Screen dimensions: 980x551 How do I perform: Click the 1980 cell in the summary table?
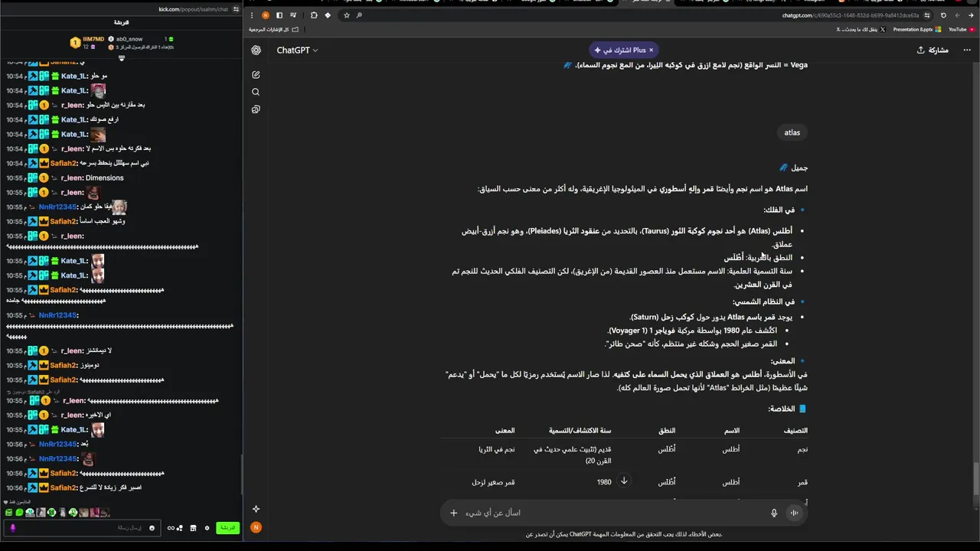point(604,482)
